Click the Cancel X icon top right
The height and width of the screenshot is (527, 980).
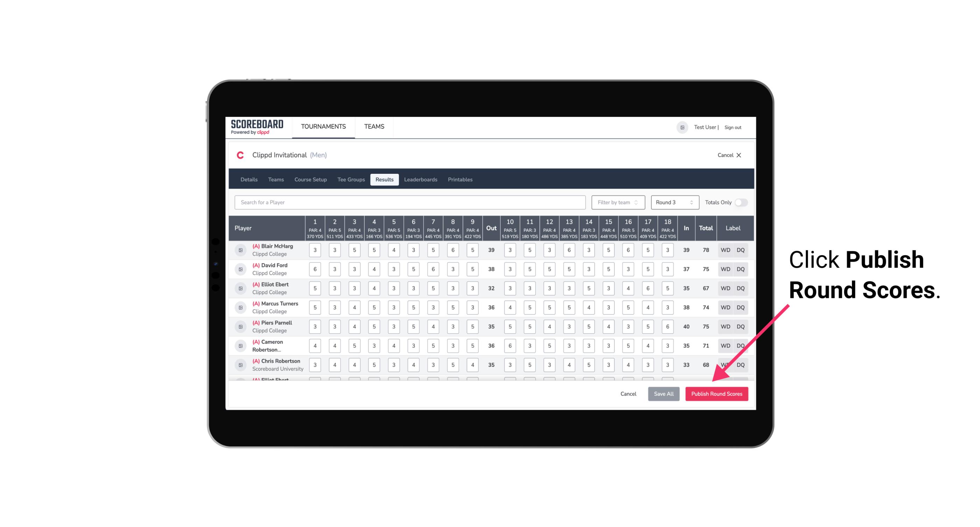tap(739, 155)
